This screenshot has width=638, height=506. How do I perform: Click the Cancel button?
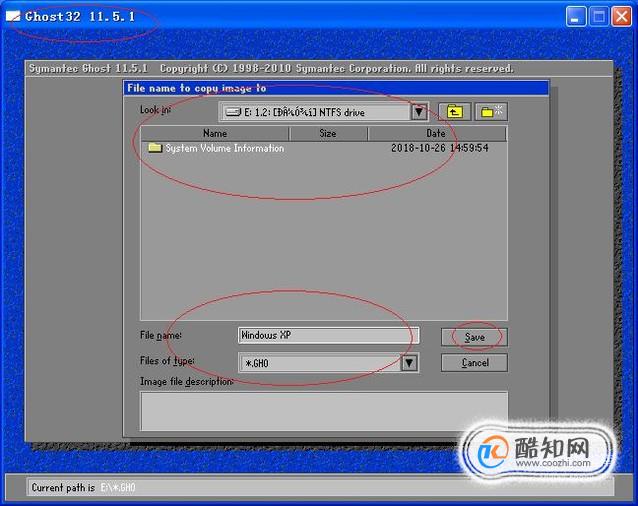click(x=474, y=362)
